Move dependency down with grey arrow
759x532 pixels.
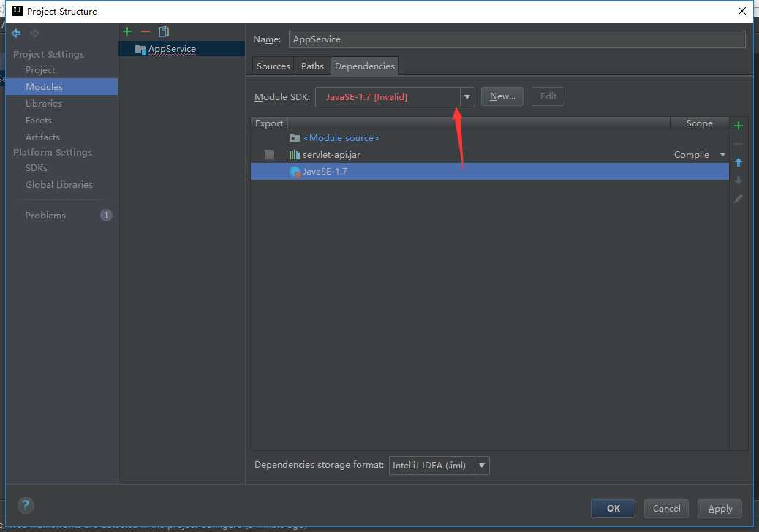739,180
